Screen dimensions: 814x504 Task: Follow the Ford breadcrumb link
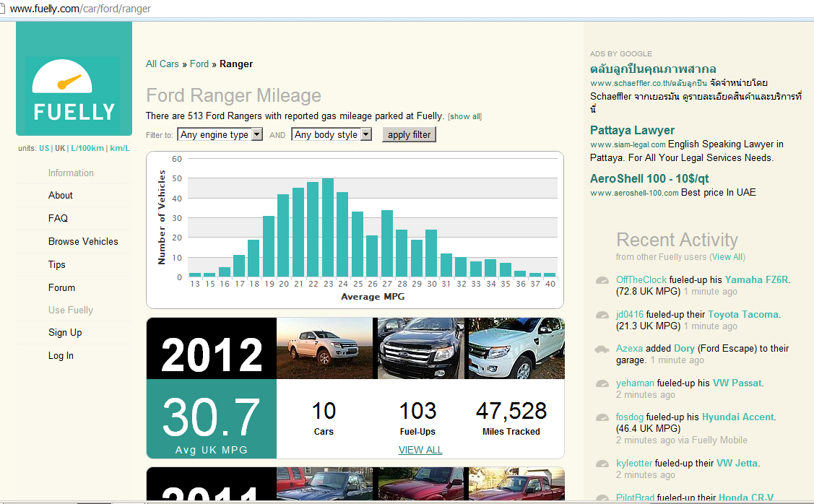tap(199, 64)
